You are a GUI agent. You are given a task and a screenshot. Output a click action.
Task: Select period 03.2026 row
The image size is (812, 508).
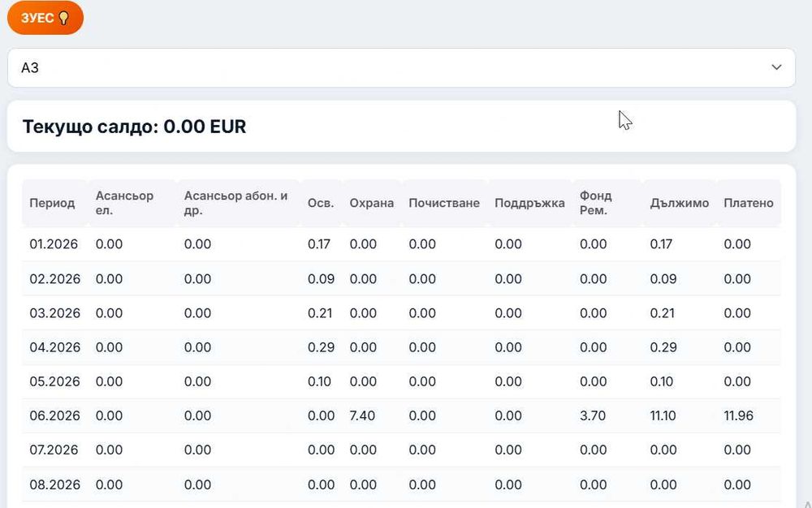click(401, 313)
